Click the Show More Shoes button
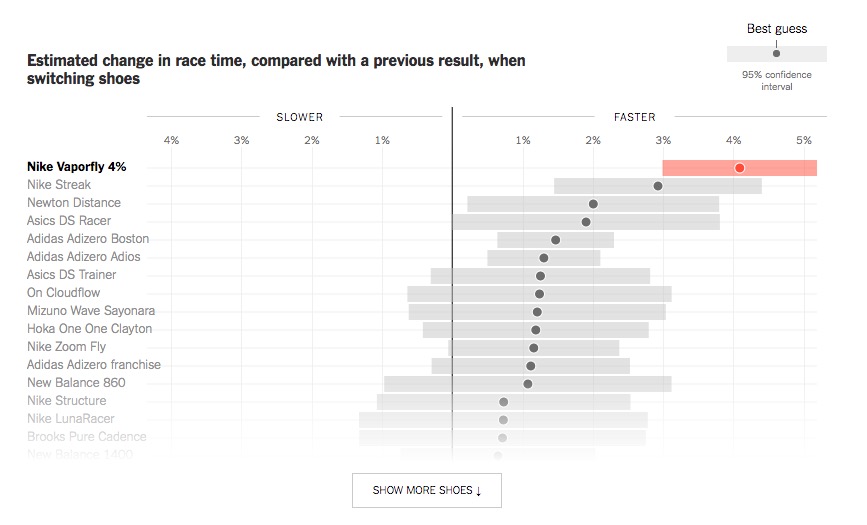 pos(427,490)
